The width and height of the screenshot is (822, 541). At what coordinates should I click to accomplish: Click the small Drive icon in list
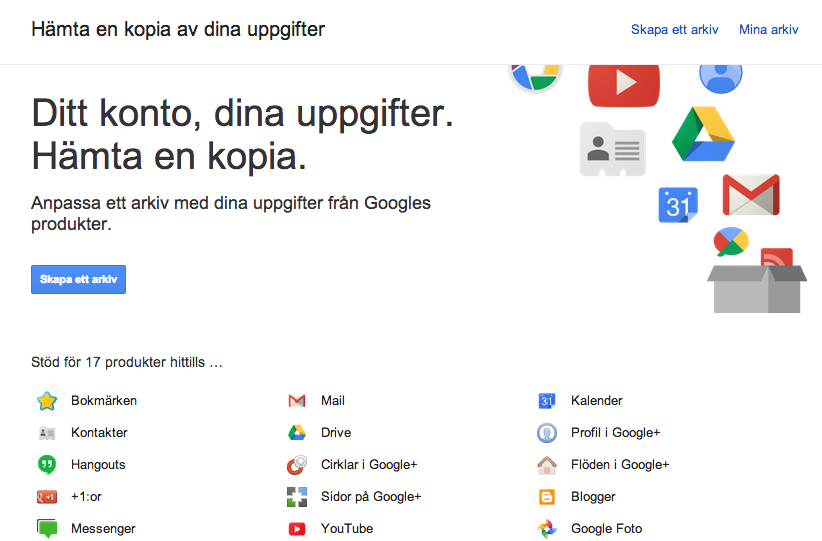(297, 433)
